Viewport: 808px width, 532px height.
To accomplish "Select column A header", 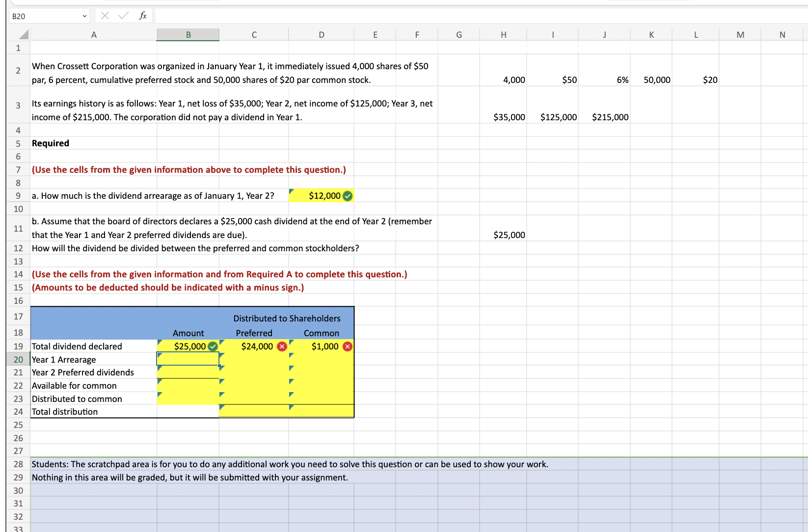I will pos(94,34).
